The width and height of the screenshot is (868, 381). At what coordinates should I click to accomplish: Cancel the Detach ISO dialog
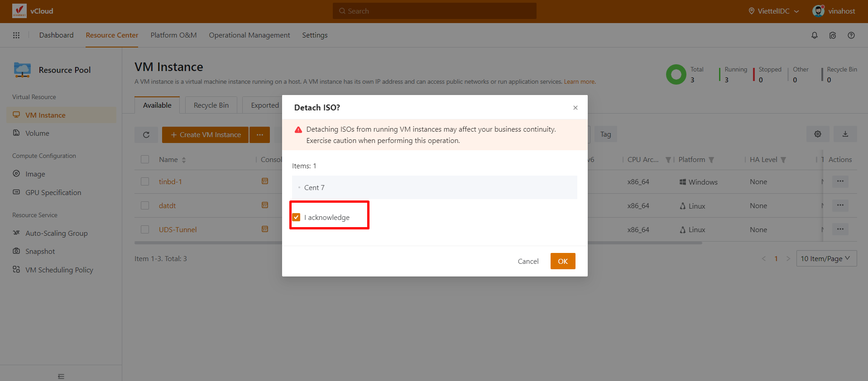tap(528, 261)
